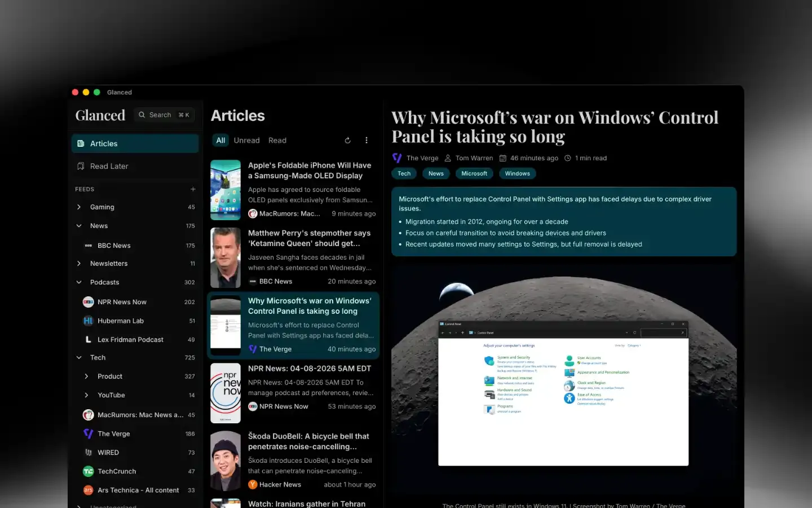This screenshot has width=812, height=508.
Task: Open the Lex Fridman Podcast feed
Action: point(130,339)
